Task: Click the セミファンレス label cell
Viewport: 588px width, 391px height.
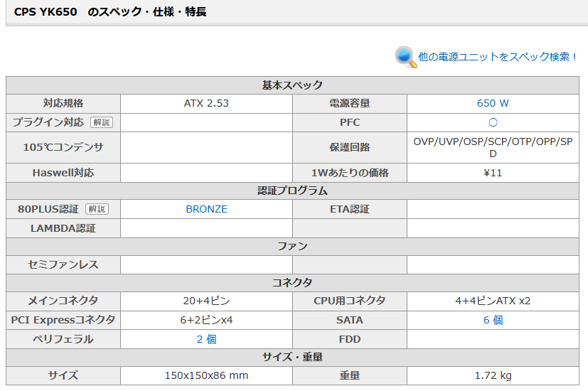Action: click(63, 264)
